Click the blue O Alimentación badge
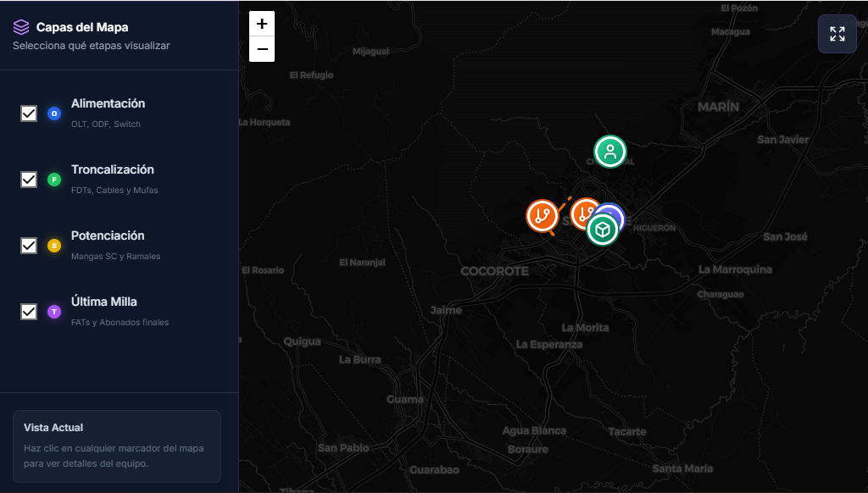The image size is (868, 493). [x=54, y=114]
